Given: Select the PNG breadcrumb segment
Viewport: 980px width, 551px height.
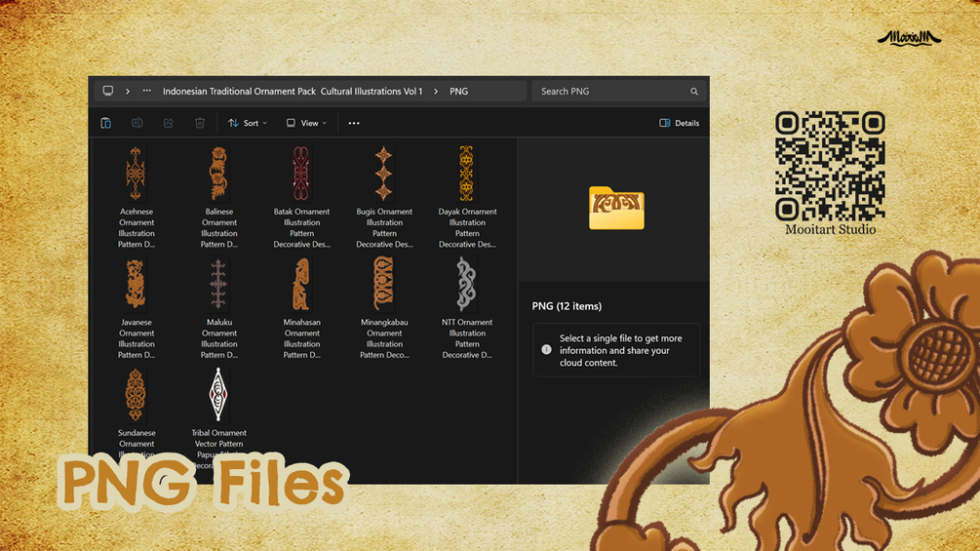Looking at the screenshot, I should (x=458, y=92).
